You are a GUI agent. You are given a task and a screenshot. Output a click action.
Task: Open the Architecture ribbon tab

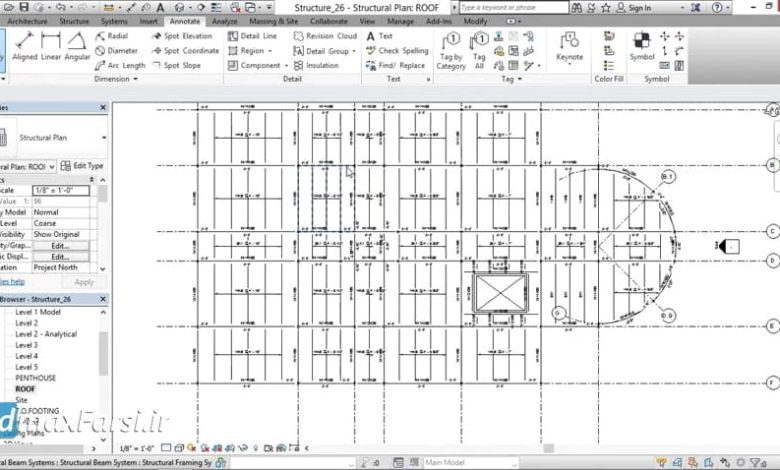[27, 21]
